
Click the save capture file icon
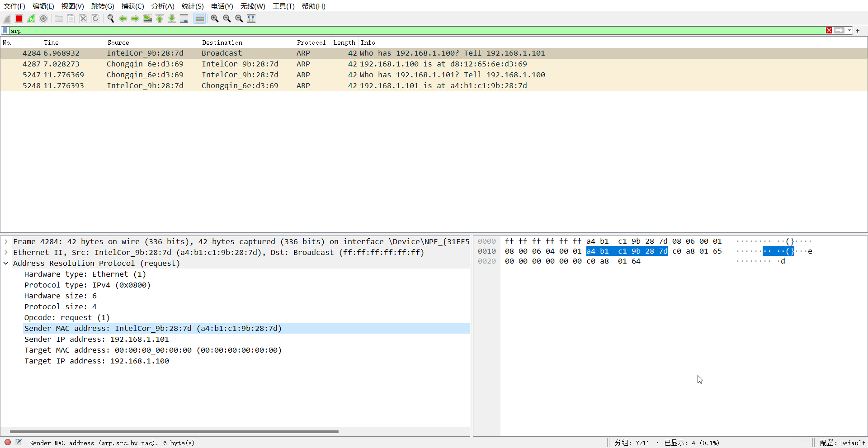tap(71, 19)
